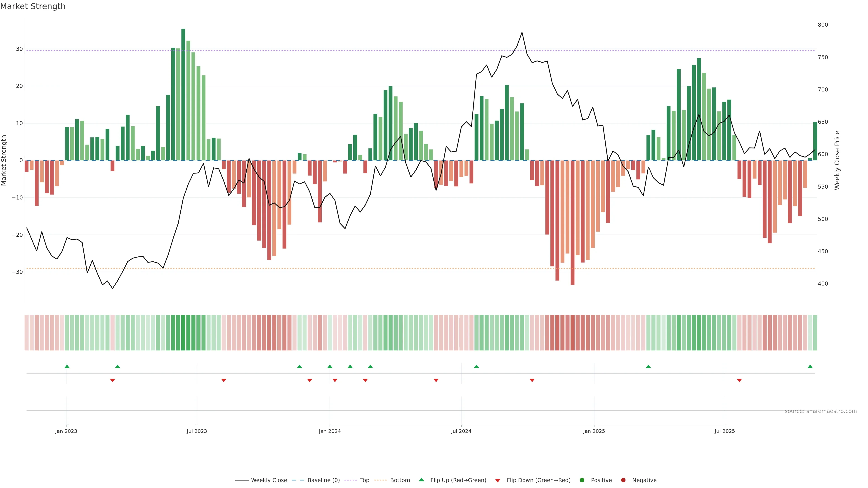The width and height of the screenshot is (868, 488).
Task: Click the Market Strength chart title
Action: (x=33, y=6)
